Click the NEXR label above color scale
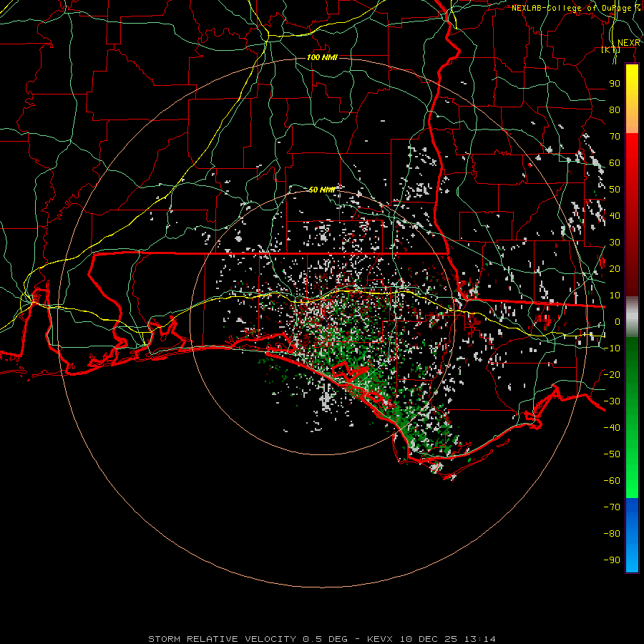This screenshot has height=644, width=644. [x=628, y=43]
